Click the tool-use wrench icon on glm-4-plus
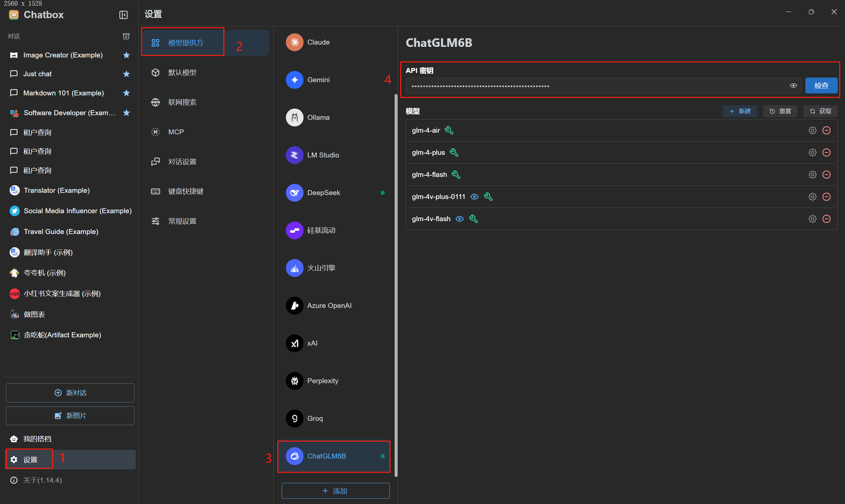845x504 pixels. click(455, 152)
